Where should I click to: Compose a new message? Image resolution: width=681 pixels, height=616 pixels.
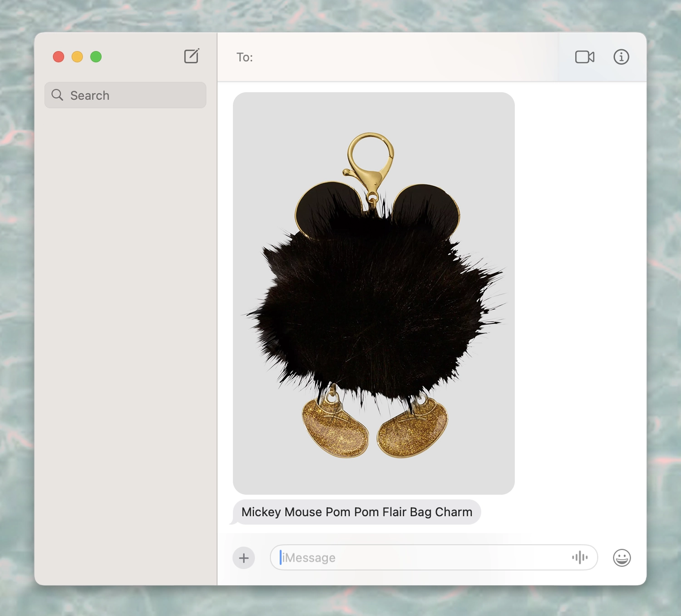pos(192,56)
